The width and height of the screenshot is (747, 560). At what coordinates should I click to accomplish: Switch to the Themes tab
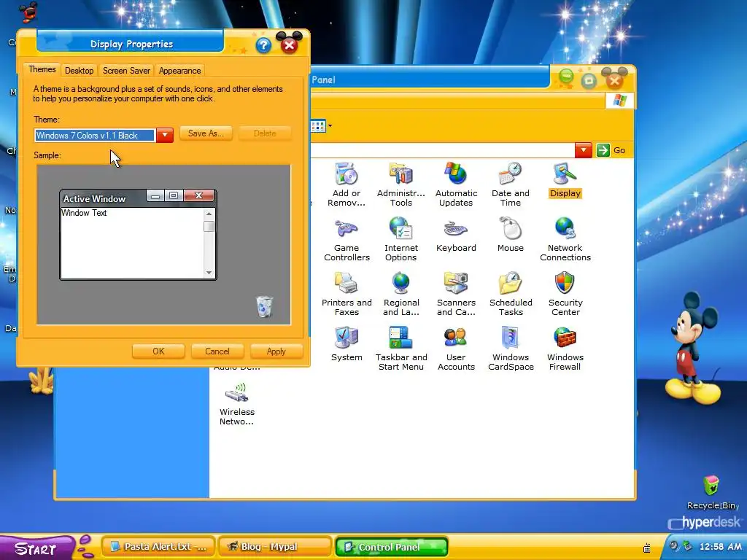(x=42, y=69)
